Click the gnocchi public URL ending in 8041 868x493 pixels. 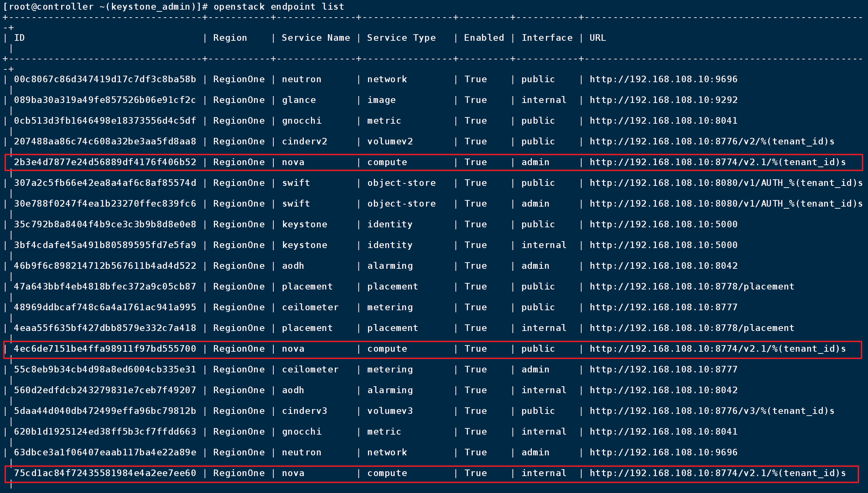click(x=663, y=121)
